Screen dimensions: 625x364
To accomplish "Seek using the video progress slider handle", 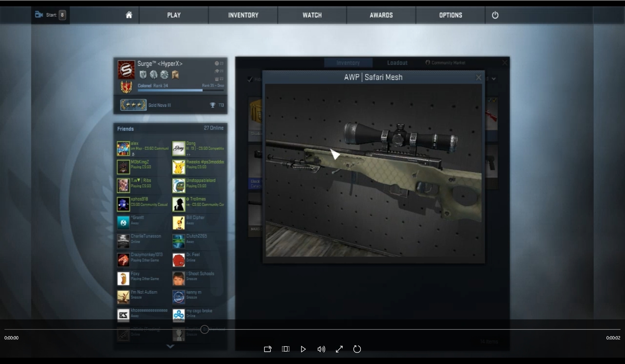I will click(x=204, y=329).
